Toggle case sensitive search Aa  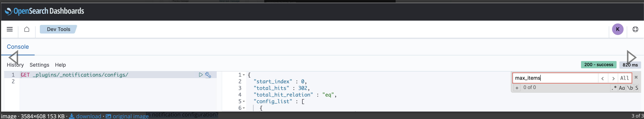[x=622, y=88]
